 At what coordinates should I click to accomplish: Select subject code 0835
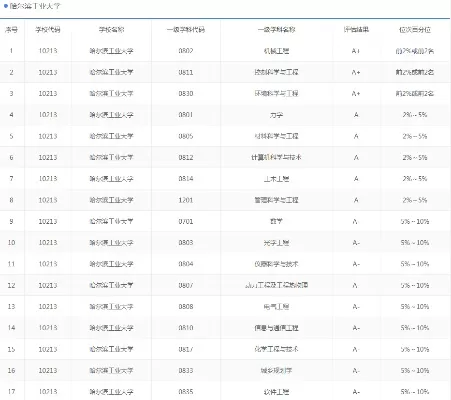coord(186,392)
